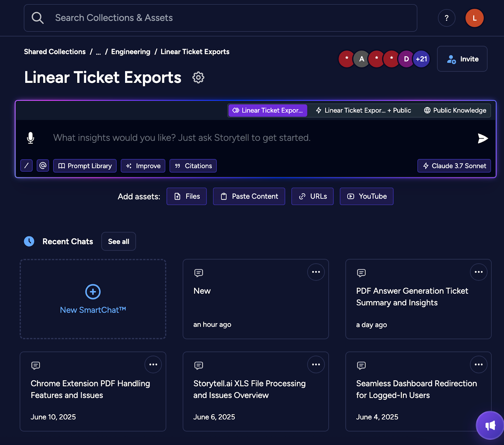504x445 pixels.
Task: Open the user profile avatar L
Action: coord(474,18)
